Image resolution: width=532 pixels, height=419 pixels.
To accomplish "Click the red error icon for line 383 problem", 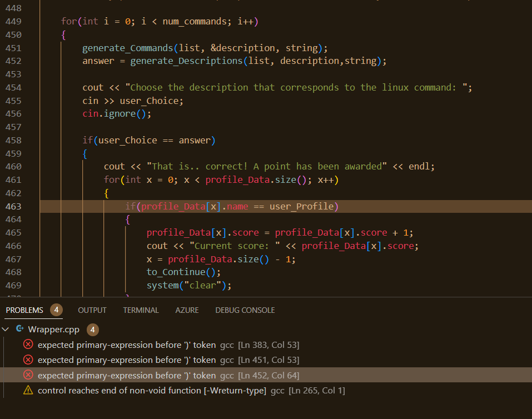I will click(x=28, y=345).
